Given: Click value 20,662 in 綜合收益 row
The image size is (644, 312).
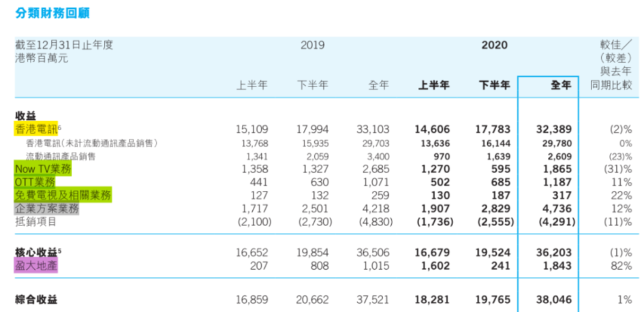Looking at the screenshot, I should click(312, 299).
